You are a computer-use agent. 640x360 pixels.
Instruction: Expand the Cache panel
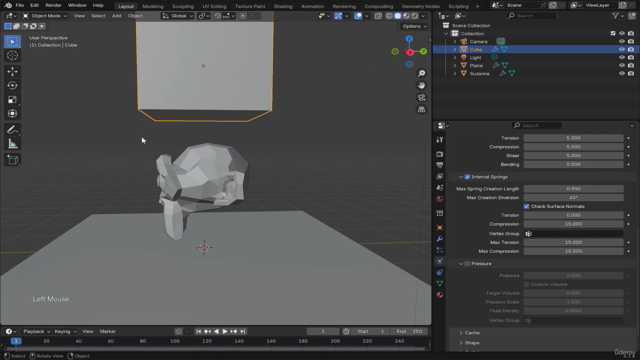click(x=461, y=333)
